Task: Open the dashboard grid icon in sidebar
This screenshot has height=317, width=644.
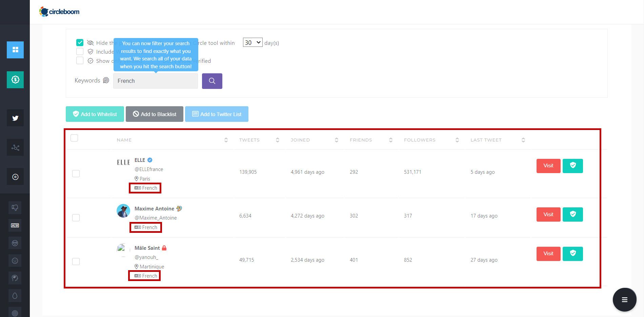Action: pyautogui.click(x=15, y=50)
